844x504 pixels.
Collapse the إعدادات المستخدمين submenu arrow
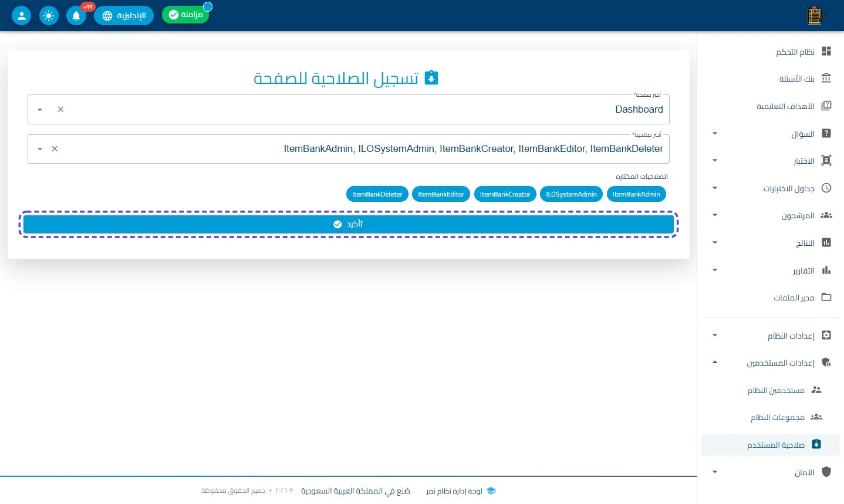pos(715,363)
